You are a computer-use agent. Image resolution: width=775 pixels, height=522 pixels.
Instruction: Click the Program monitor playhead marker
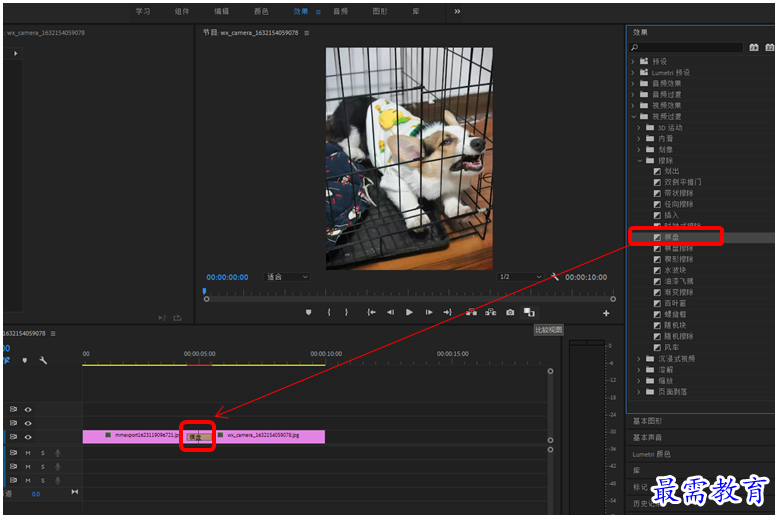[x=204, y=291]
